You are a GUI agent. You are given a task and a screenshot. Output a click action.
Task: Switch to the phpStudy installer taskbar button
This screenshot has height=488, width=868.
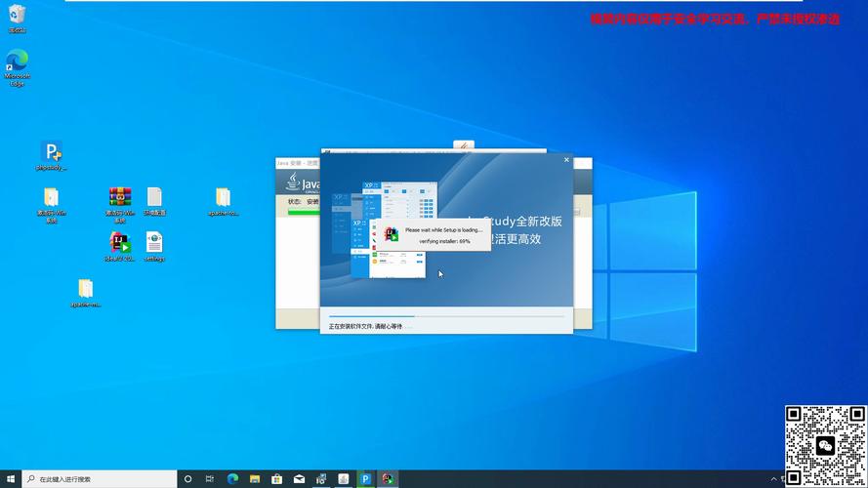tap(365, 479)
